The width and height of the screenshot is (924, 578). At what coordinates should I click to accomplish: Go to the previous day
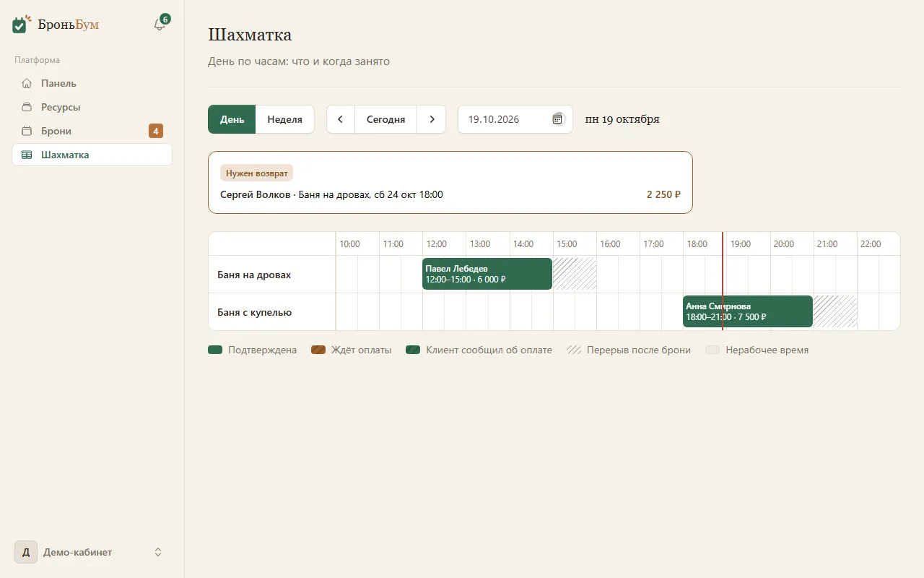[x=341, y=119]
